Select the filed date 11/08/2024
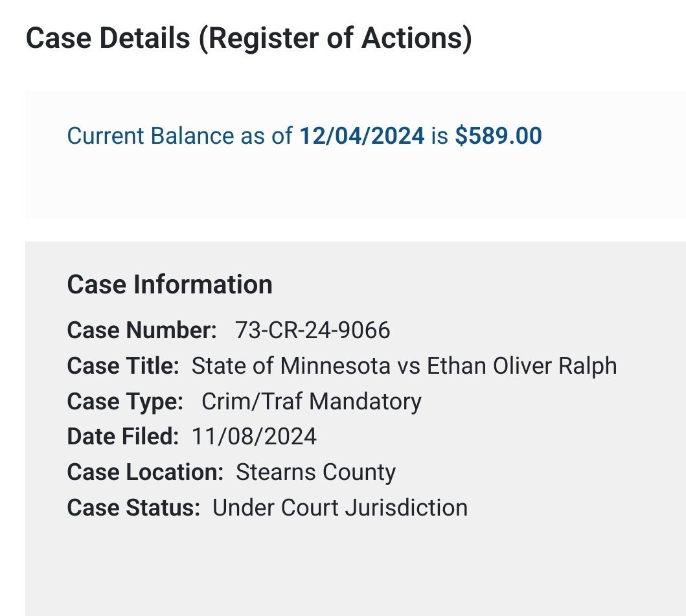This screenshot has width=686, height=616. click(254, 437)
